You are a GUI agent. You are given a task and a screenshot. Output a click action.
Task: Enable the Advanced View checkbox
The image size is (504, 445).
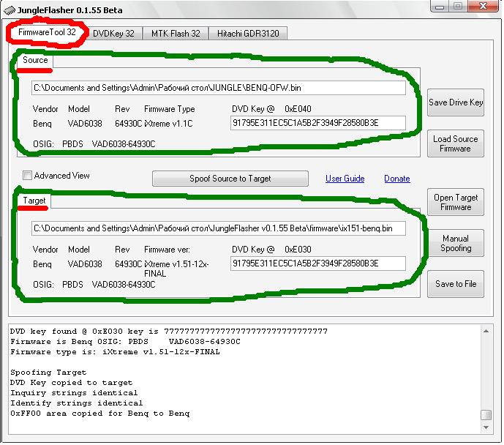(x=27, y=176)
